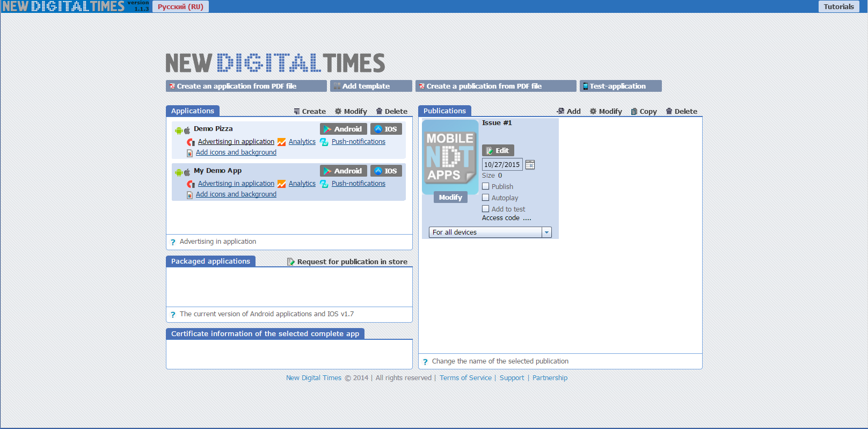Click the Access code dots to reveal
This screenshot has width=868, height=429.
(527, 219)
